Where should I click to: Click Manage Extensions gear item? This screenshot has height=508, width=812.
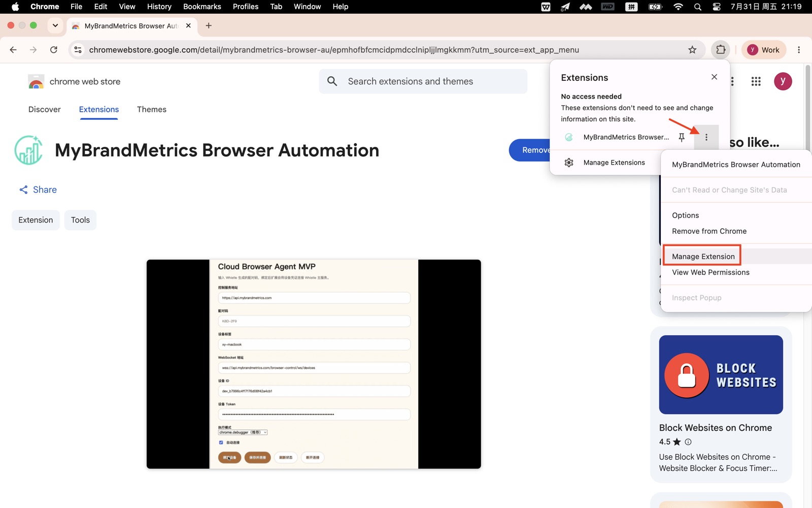(605, 163)
